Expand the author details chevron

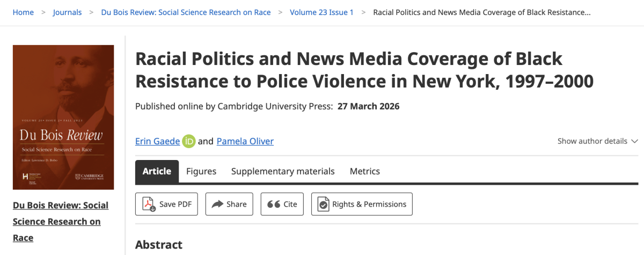pyautogui.click(x=635, y=141)
